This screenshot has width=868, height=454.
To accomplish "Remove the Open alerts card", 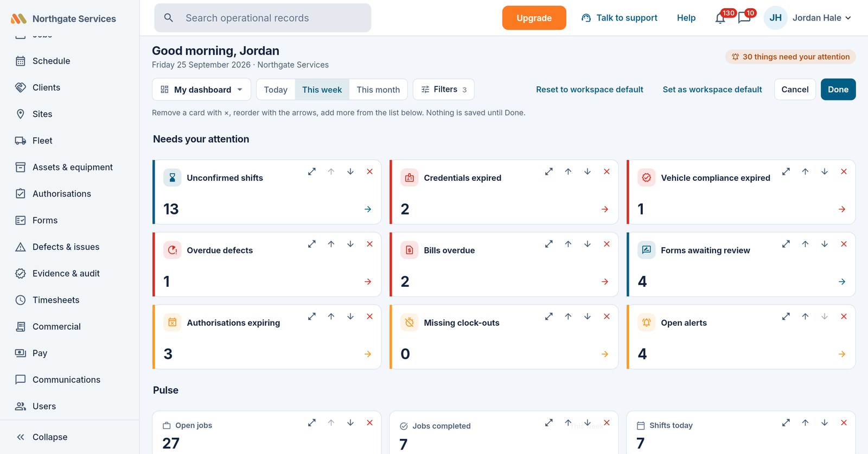I will coord(844,317).
